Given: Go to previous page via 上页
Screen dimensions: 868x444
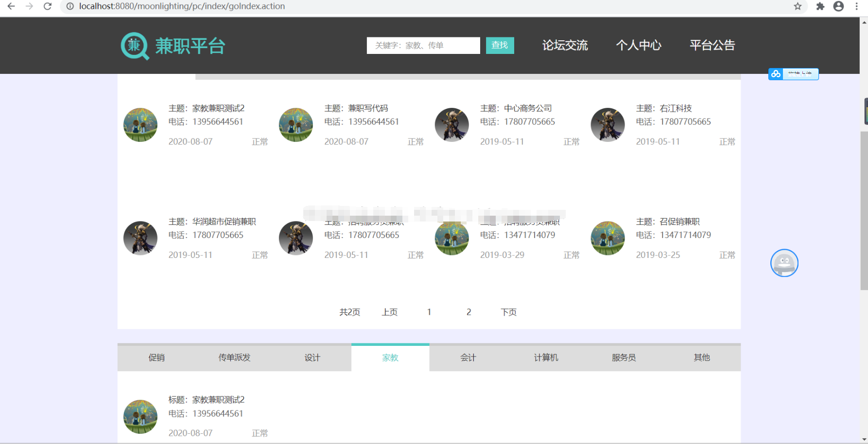Looking at the screenshot, I should pos(390,312).
